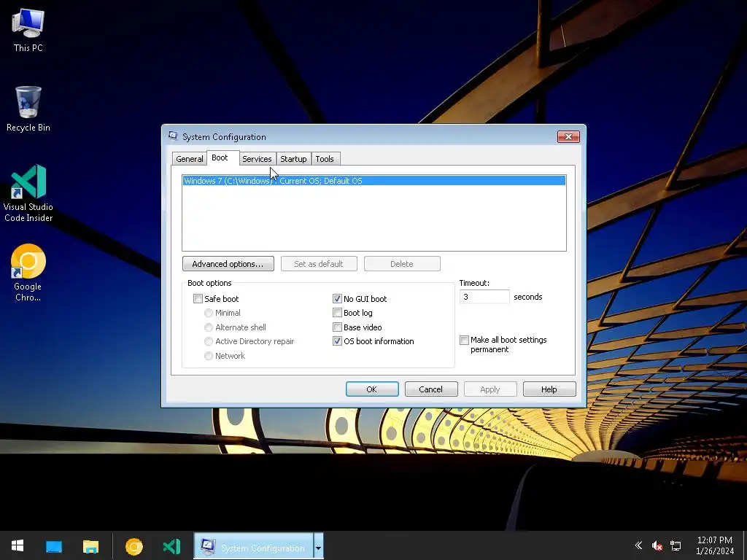Open the network tray icon
The image size is (747, 560).
point(676,545)
